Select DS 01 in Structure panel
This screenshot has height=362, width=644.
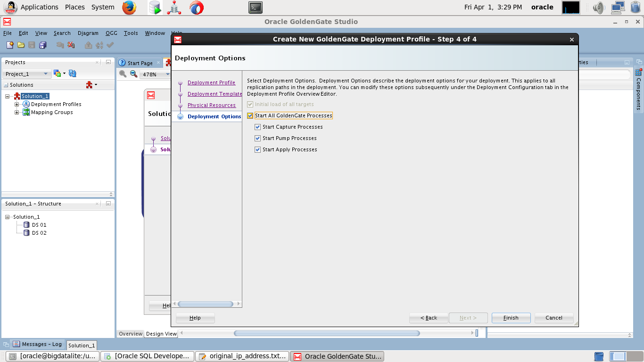point(39,225)
